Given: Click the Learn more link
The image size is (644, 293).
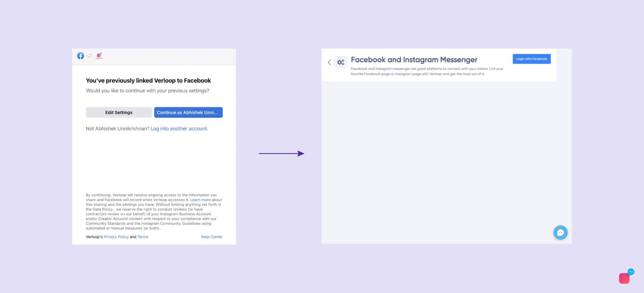Looking at the screenshot, I should [200, 200].
